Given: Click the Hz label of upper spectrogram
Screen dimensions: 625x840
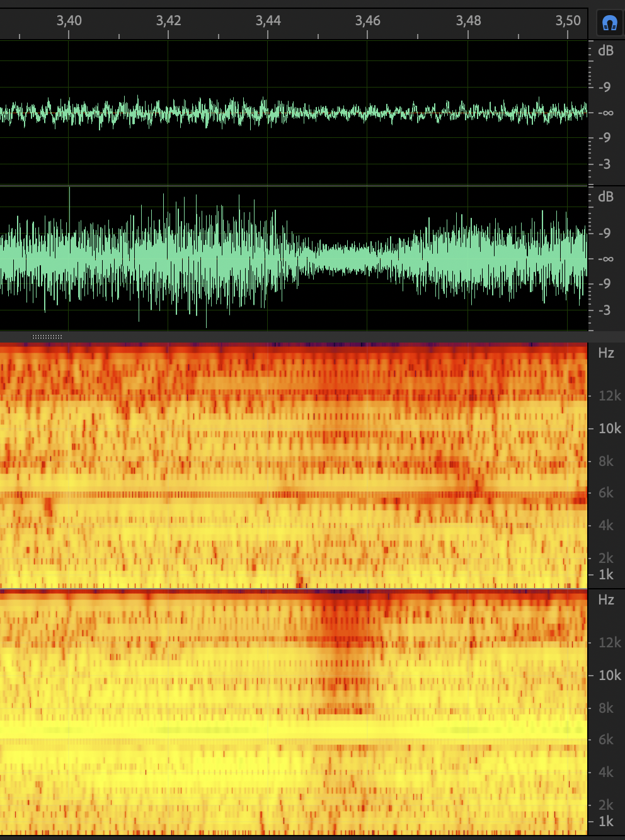Looking at the screenshot, I should click(x=606, y=353).
